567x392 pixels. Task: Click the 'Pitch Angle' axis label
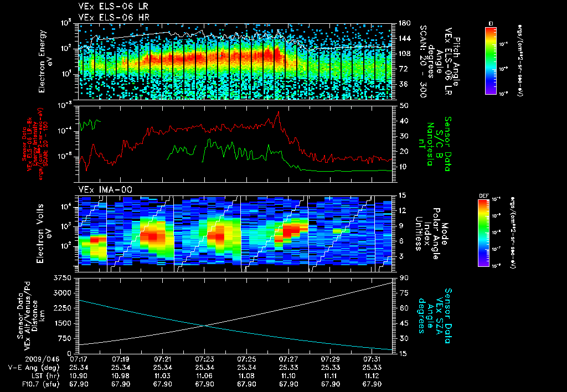456,62
